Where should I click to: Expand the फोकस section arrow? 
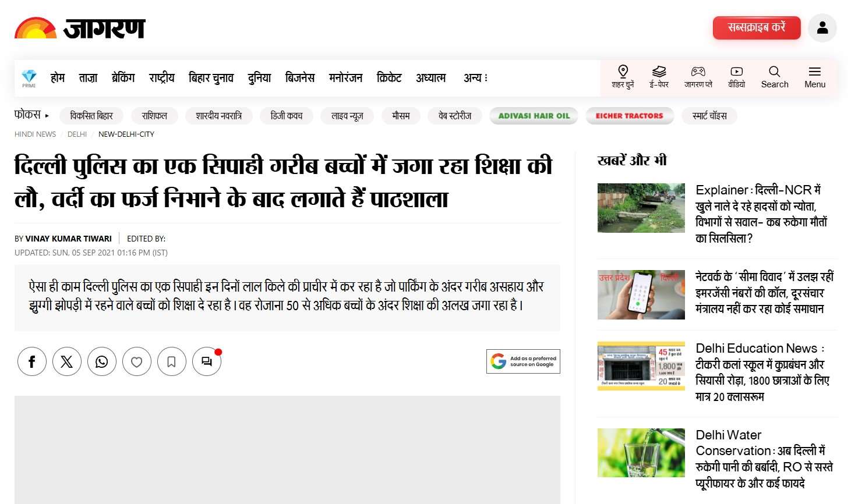(47, 115)
